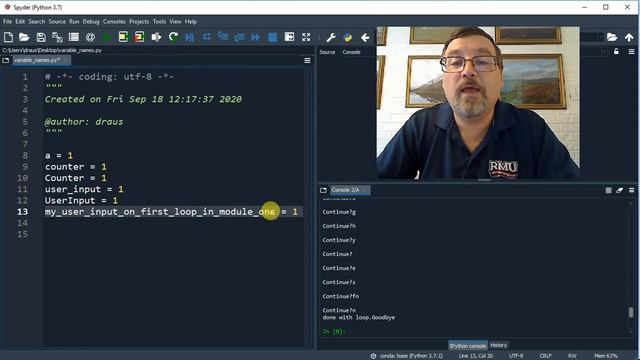The image size is (640, 360).
Task: Open the Search menu
Action: tap(37, 22)
